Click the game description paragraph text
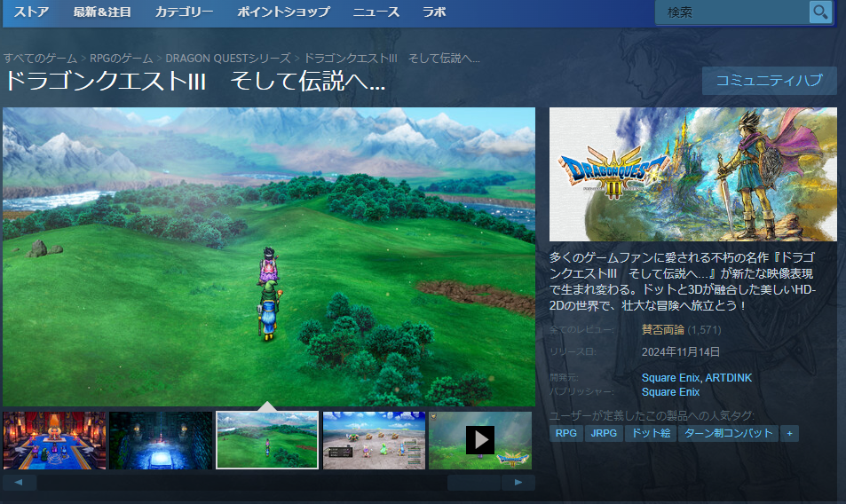Image resolution: width=846 pixels, height=504 pixels. (x=683, y=281)
